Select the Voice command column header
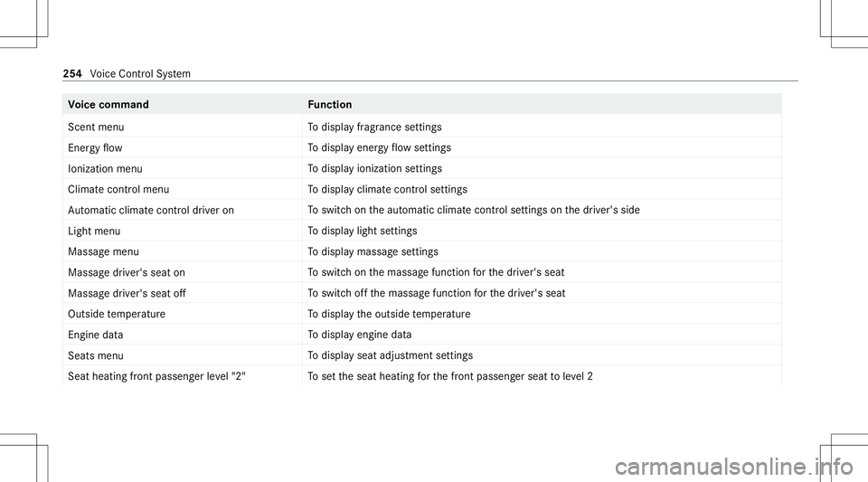The image size is (868, 482). (x=108, y=105)
